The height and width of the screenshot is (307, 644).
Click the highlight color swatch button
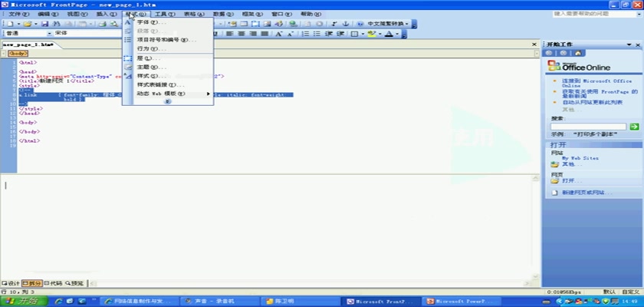[372, 34]
